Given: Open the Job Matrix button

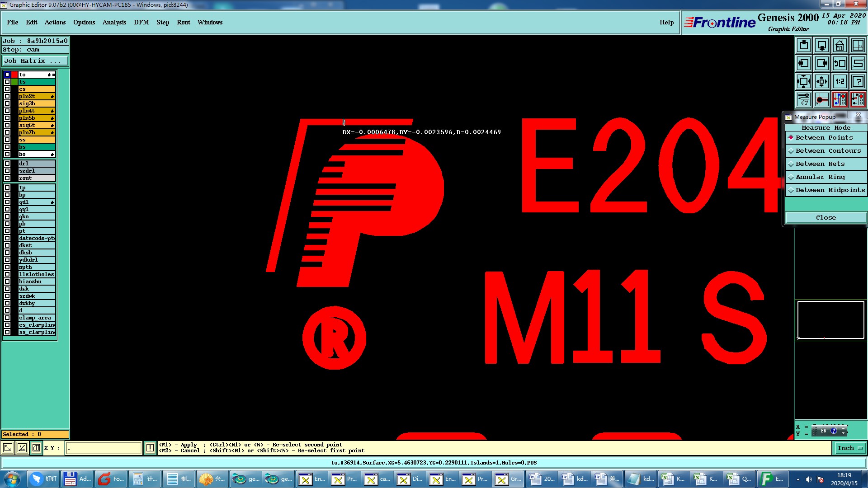Looking at the screenshot, I should (x=35, y=61).
